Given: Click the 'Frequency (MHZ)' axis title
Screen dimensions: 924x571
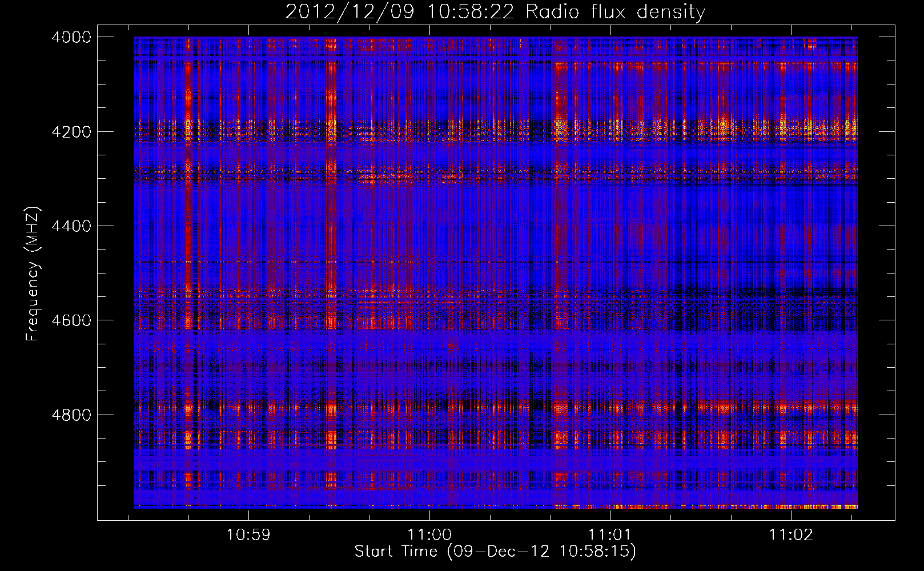Looking at the screenshot, I should [33, 274].
